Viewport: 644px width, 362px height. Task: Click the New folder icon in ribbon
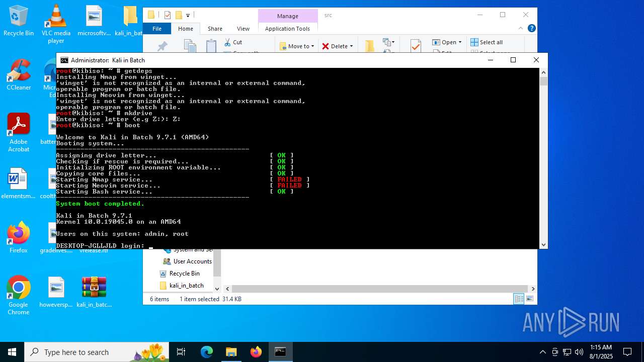(370, 46)
